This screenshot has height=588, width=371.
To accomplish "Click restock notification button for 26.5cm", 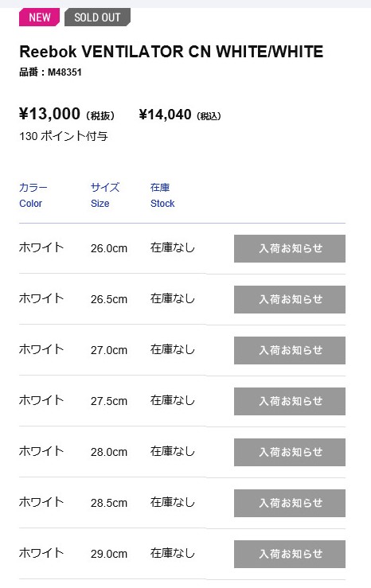I will pos(290,300).
